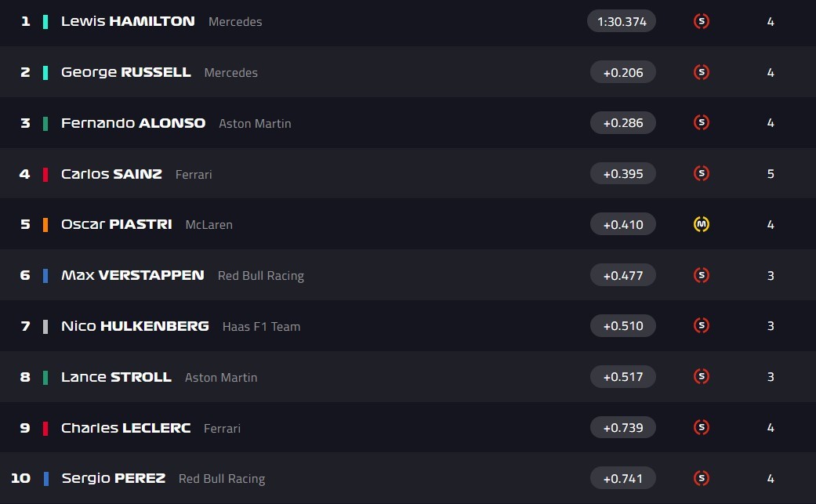Click McLaren orange color bar beside Piastri

(45, 224)
